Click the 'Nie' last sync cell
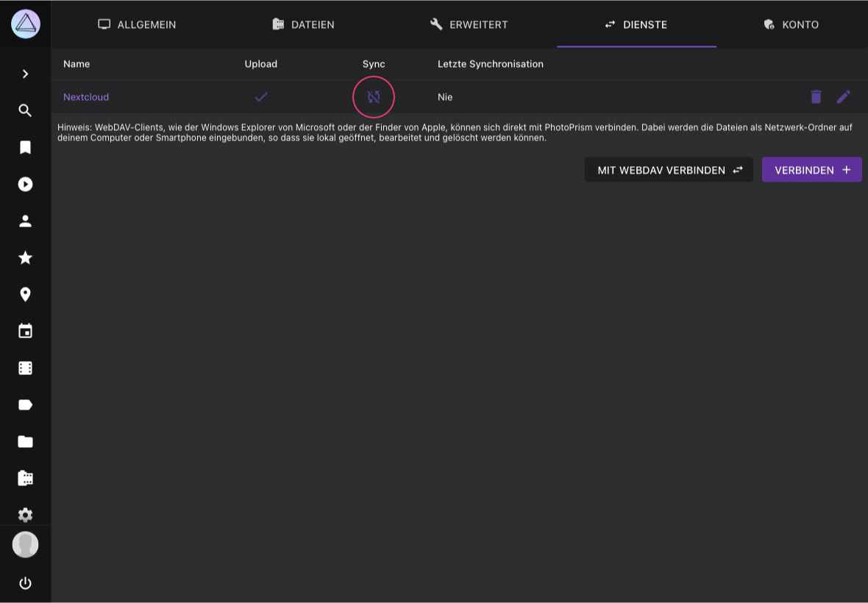The width and height of the screenshot is (868, 603). 445,97
